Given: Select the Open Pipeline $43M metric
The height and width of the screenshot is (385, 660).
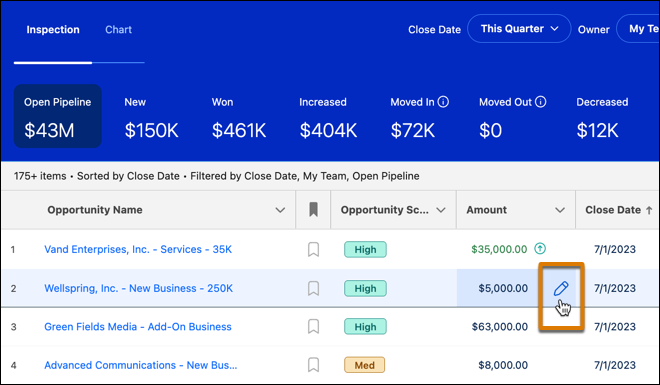Looking at the screenshot, I should tap(58, 116).
